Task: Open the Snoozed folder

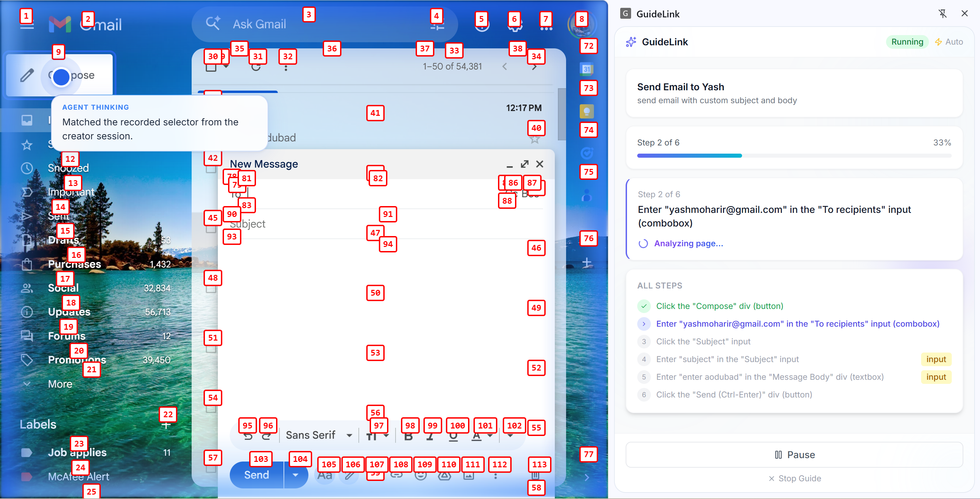Action: [x=68, y=168]
